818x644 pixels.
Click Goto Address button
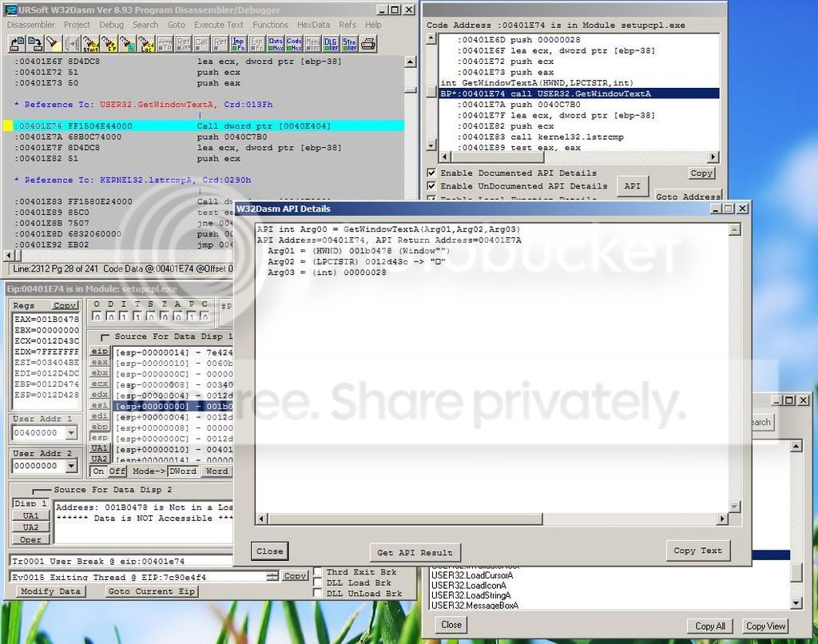pyautogui.click(x=688, y=196)
